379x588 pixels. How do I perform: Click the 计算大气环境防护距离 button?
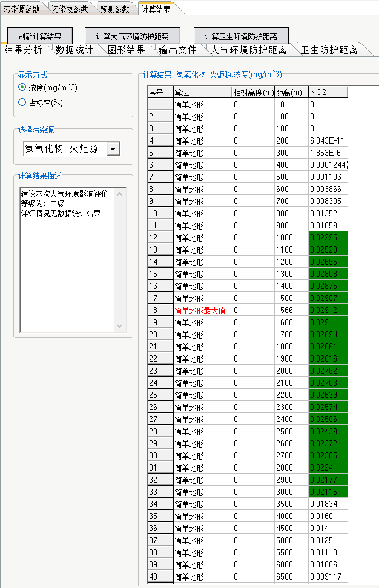coord(133,36)
